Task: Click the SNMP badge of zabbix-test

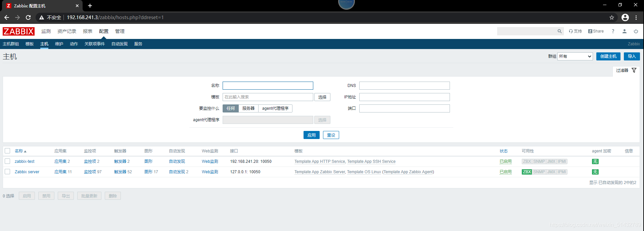Action: coord(539,161)
